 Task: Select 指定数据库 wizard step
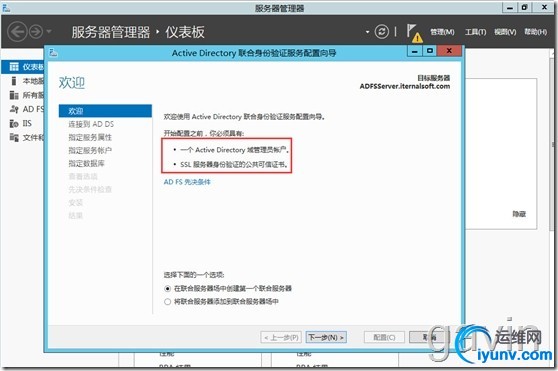coord(86,164)
